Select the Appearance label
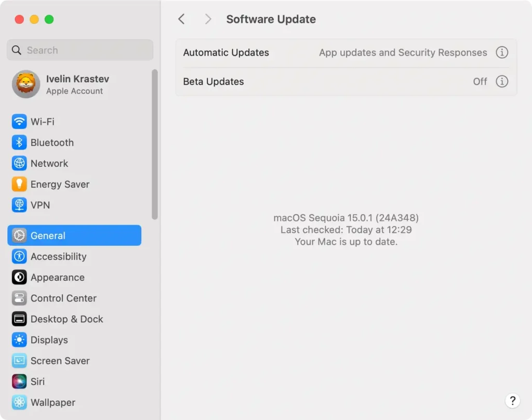Viewport: 532px width, 420px height. 58,277
